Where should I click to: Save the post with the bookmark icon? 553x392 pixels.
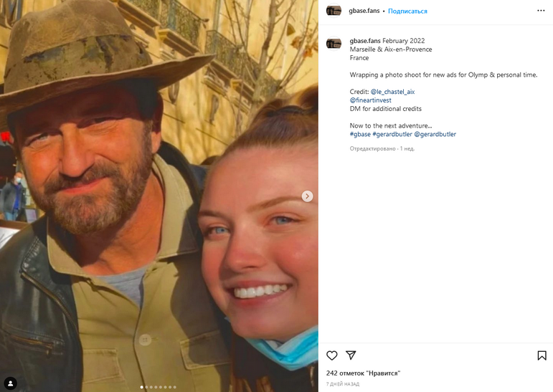[x=542, y=355]
